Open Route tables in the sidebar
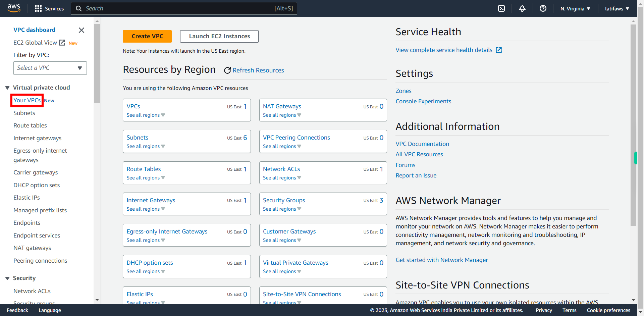 click(30, 125)
